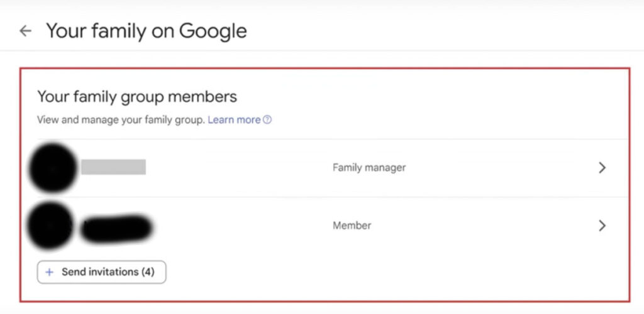Click the family manager's redacted name
The height and width of the screenshot is (314, 644).
tap(113, 167)
